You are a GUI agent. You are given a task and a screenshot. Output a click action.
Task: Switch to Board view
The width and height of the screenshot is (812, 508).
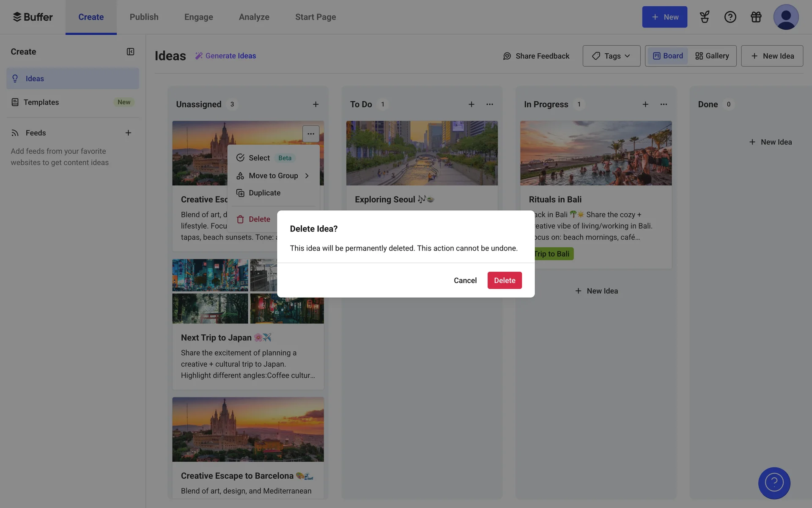click(x=668, y=56)
